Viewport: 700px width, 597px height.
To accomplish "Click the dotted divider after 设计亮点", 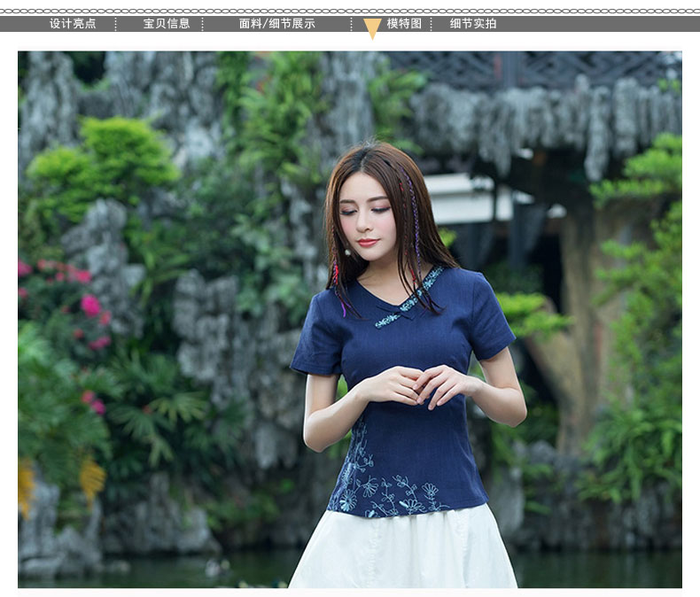I will pyautogui.click(x=118, y=24).
